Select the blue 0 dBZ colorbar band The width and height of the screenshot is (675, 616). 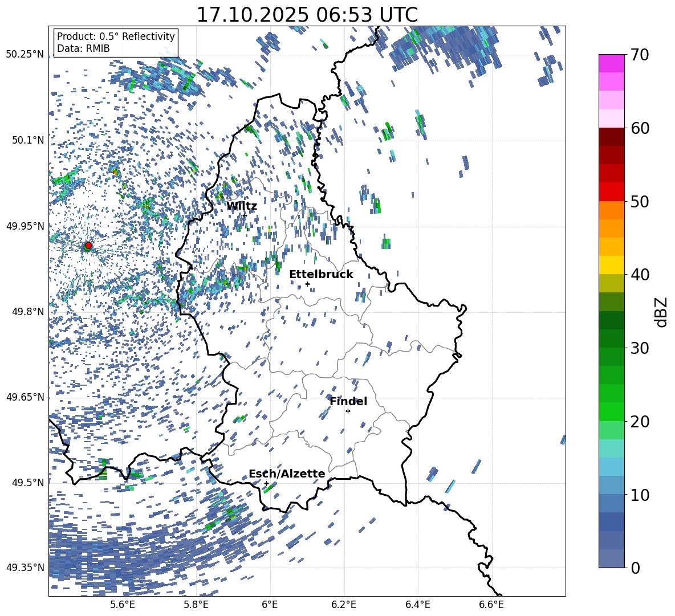point(611,558)
